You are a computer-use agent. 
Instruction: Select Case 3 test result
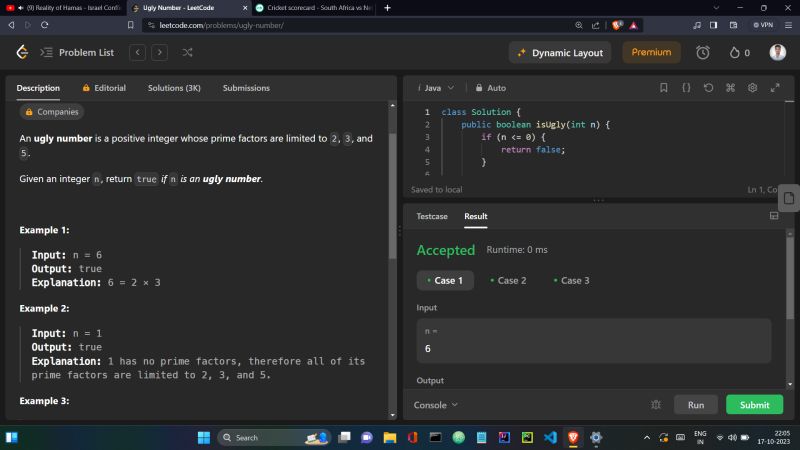[x=570, y=281]
